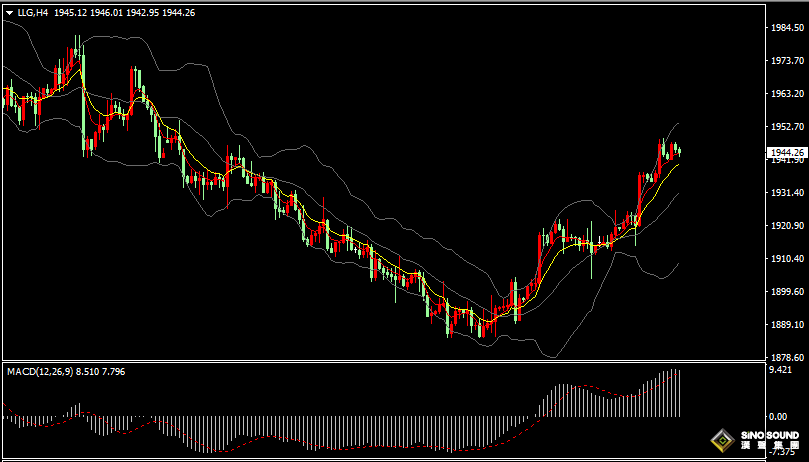Click the 9.421 MACD scale maximum label

(779, 369)
